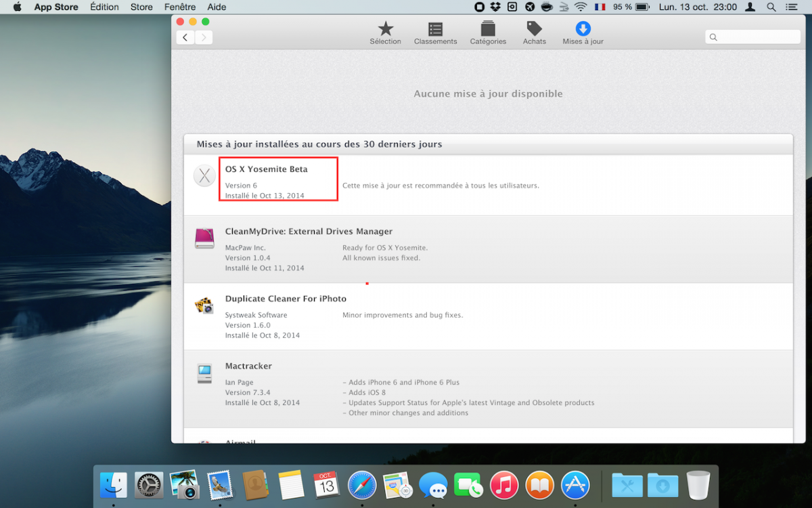Open the Édition menu
812x508 pixels.
click(104, 7)
